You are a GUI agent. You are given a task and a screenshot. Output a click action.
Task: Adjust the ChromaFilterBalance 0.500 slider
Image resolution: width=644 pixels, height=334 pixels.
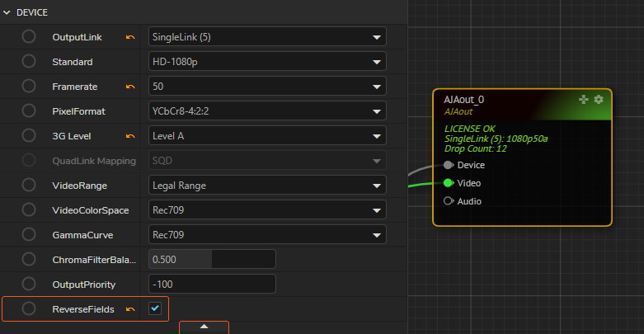coord(212,260)
